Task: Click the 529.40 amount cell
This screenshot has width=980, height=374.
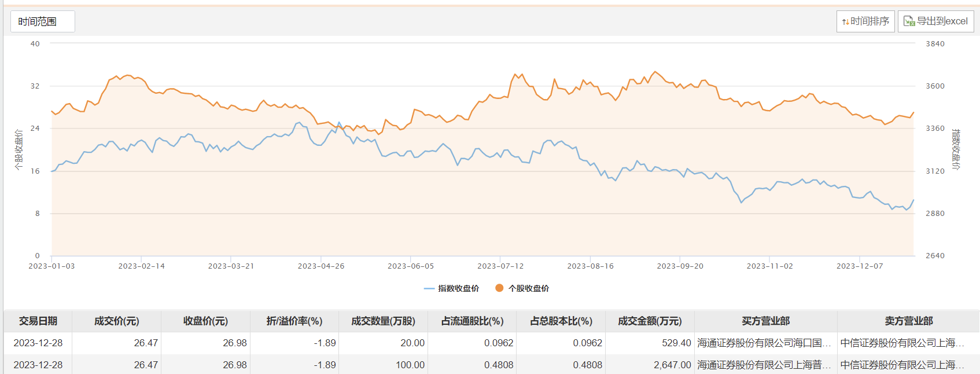Action: click(x=650, y=343)
